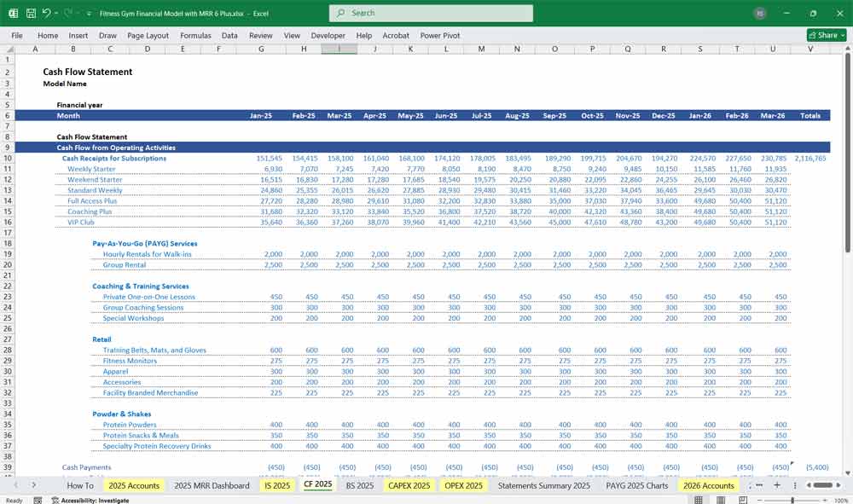This screenshot has width=853, height=504.
Task: Open Excel's Search box
Action: (430, 14)
